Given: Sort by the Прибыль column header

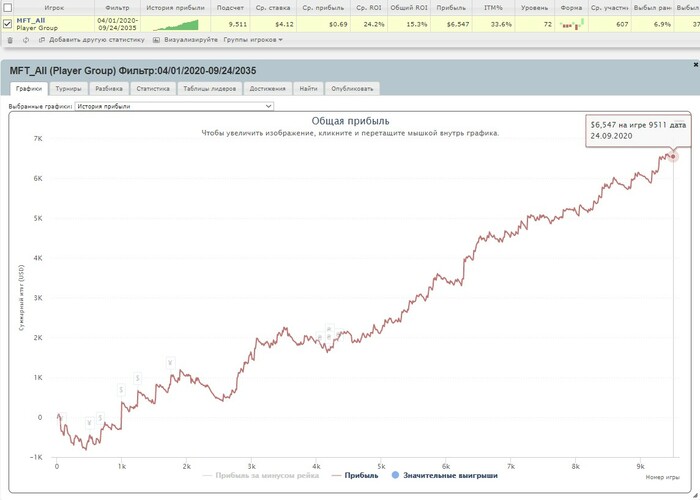Looking at the screenshot, I should point(451,8).
